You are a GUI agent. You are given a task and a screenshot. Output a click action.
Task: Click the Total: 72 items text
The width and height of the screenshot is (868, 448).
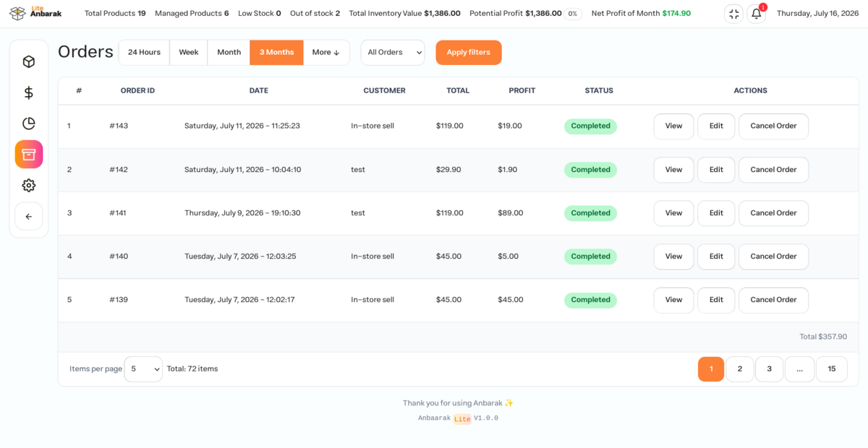point(192,369)
